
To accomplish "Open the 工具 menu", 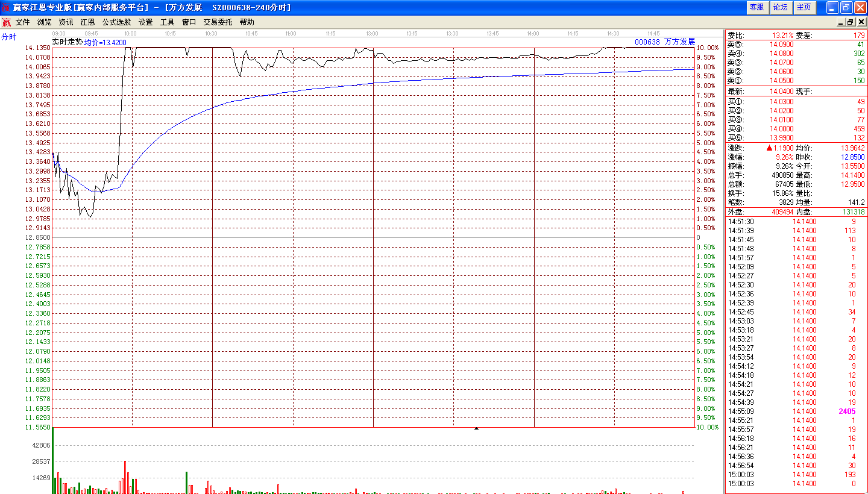I will [x=168, y=22].
